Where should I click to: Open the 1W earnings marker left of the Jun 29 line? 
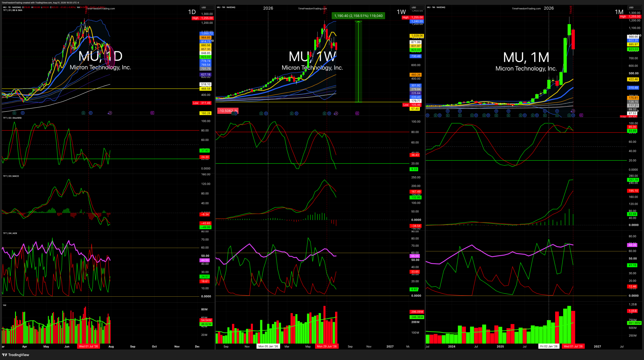click(x=325, y=114)
